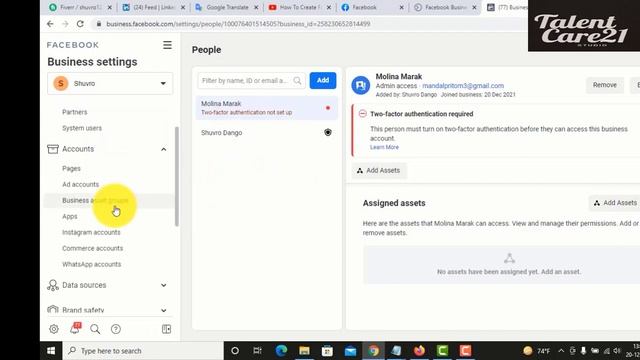Open Partners in the sidebar
Viewport: 640px width, 360px height.
tap(75, 112)
